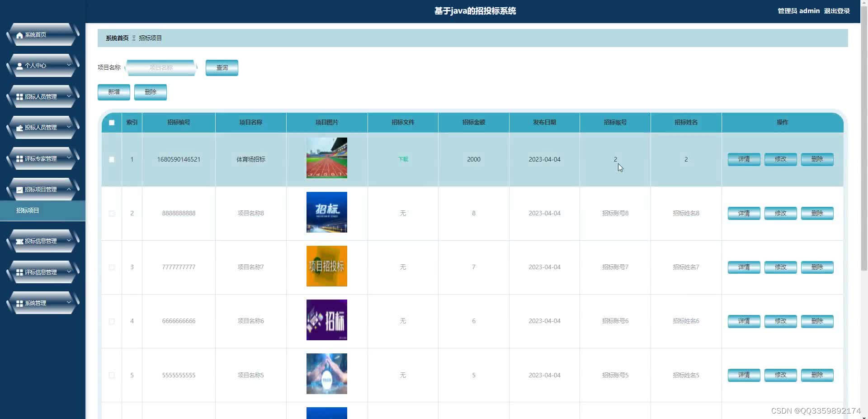The height and width of the screenshot is (419, 868).
Task: Click the icon beside 投标人员管理
Action: [x=19, y=128]
